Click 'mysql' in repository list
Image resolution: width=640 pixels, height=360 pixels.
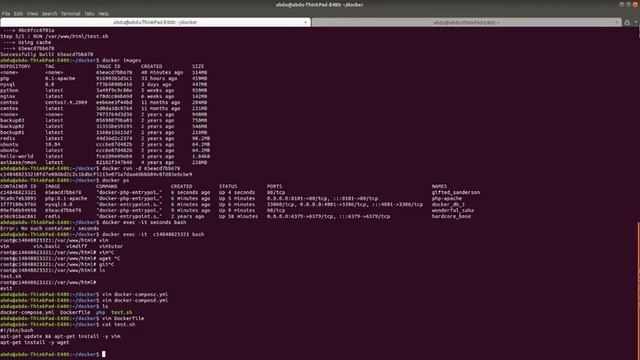(7, 84)
